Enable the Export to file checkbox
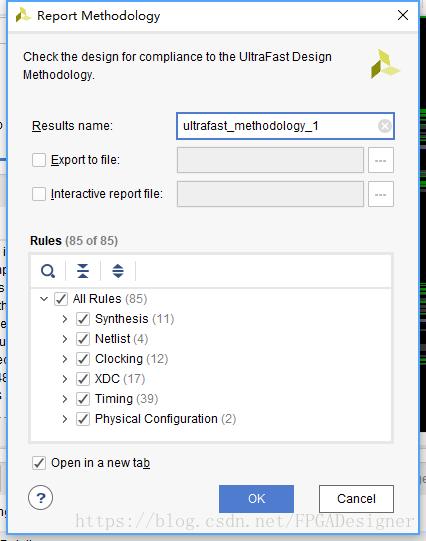 click(39, 160)
